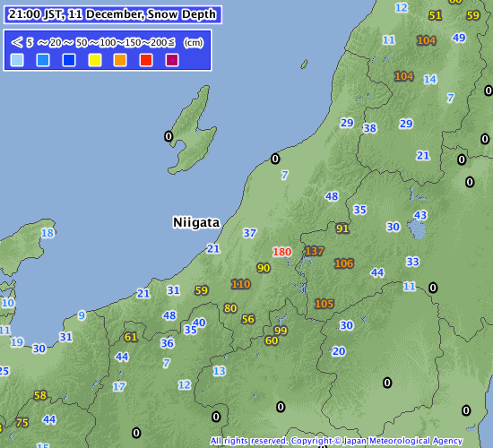Select the orange legend color swatch
Viewport: 493px width, 448px height.
120,60
